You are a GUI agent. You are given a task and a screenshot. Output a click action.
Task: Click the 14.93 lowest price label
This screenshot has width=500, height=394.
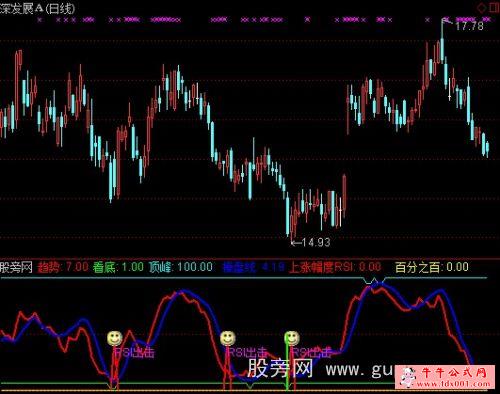[316, 243]
